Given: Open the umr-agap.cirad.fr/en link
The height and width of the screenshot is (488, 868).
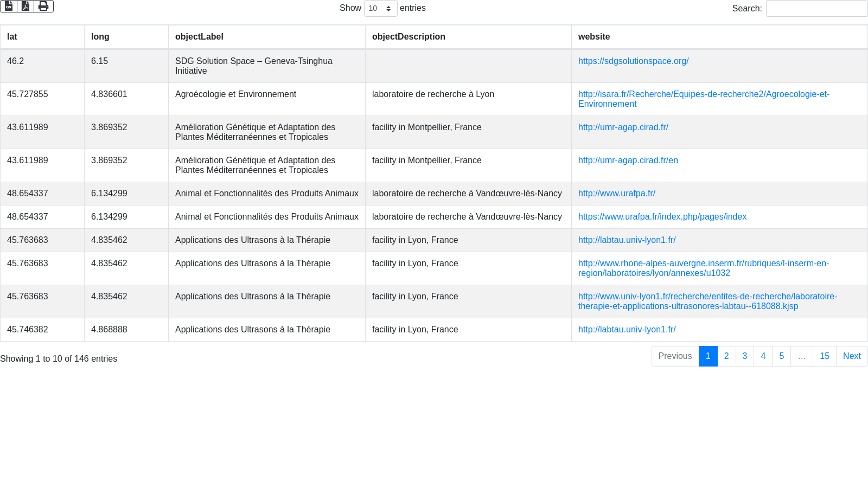Looking at the screenshot, I should point(628,160).
